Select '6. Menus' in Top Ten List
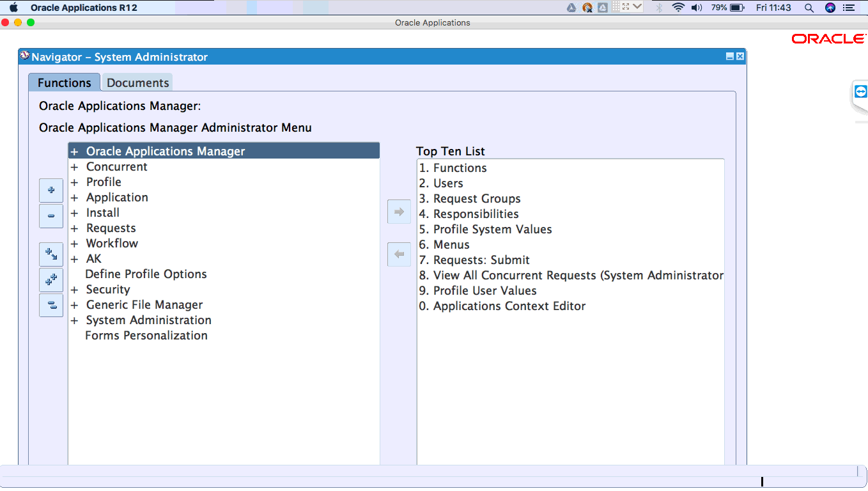Image resolution: width=868 pixels, height=491 pixels. [444, 245]
